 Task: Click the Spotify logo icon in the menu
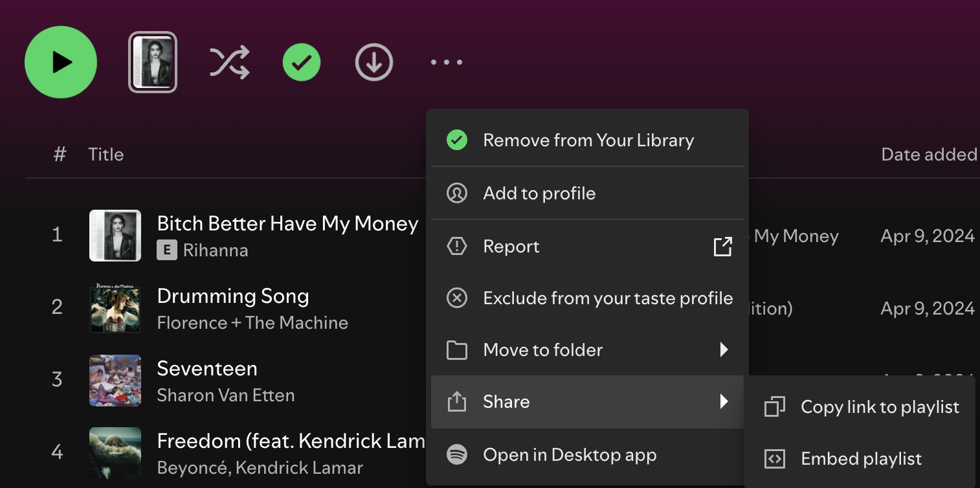(x=457, y=455)
